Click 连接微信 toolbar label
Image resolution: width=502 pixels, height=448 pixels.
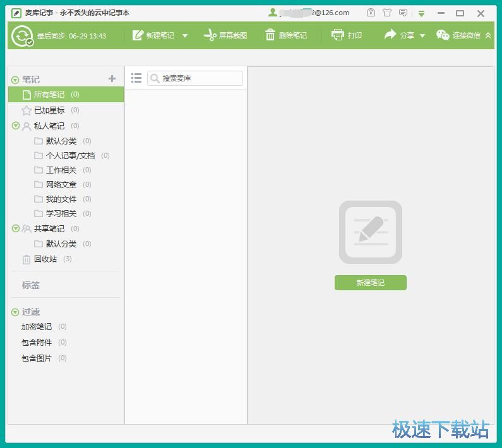coord(466,35)
